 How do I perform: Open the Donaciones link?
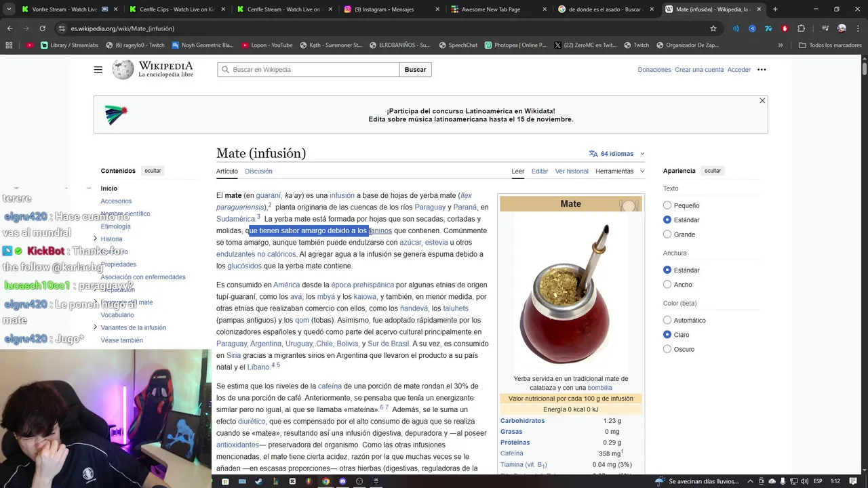(654, 70)
